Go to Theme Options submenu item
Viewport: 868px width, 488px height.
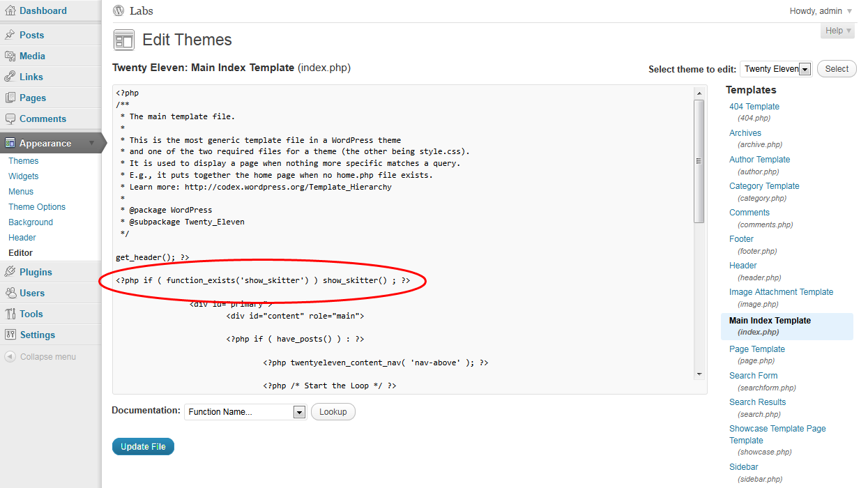37,207
